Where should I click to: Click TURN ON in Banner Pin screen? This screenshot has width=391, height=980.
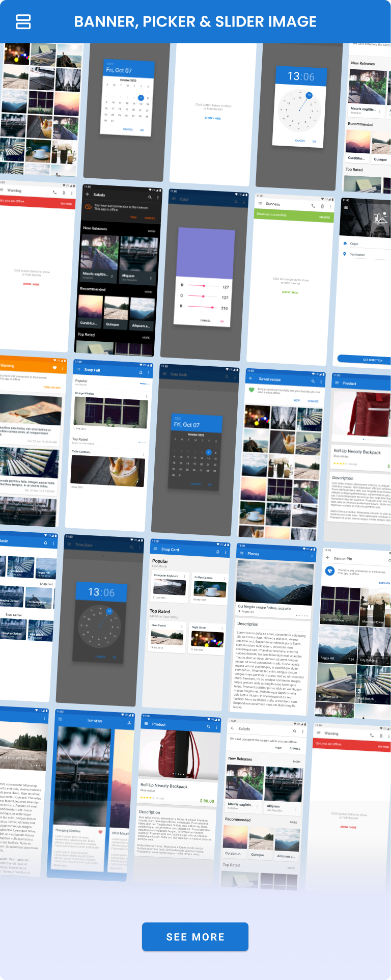pos(384,583)
